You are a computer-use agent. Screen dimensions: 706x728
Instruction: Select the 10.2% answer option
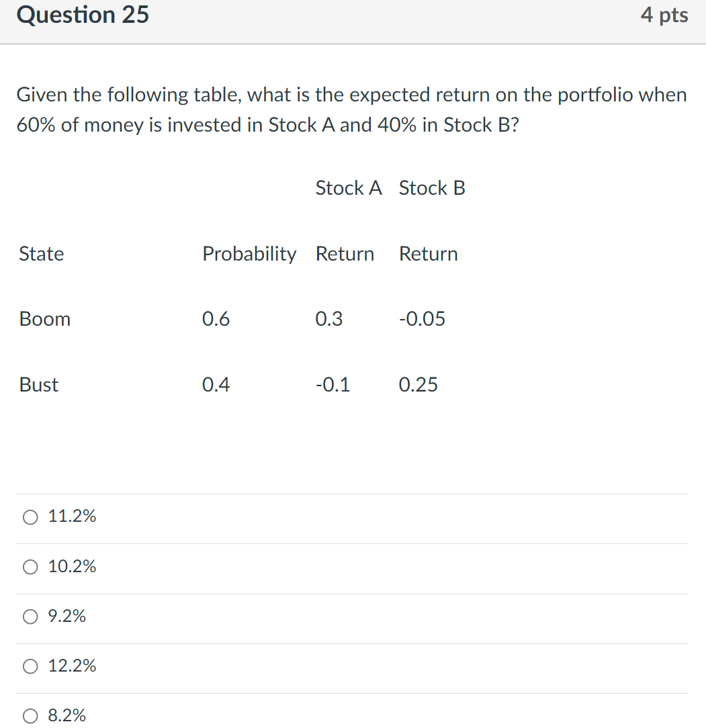click(x=30, y=567)
